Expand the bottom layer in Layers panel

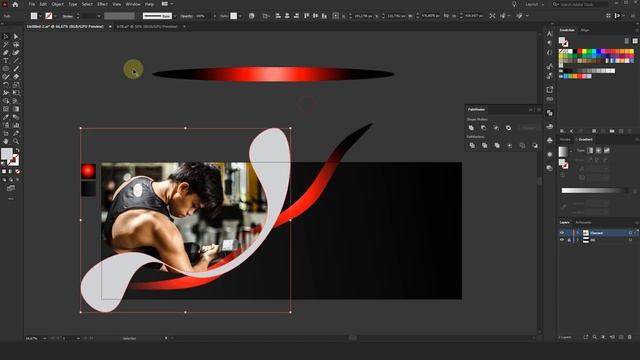578,240
